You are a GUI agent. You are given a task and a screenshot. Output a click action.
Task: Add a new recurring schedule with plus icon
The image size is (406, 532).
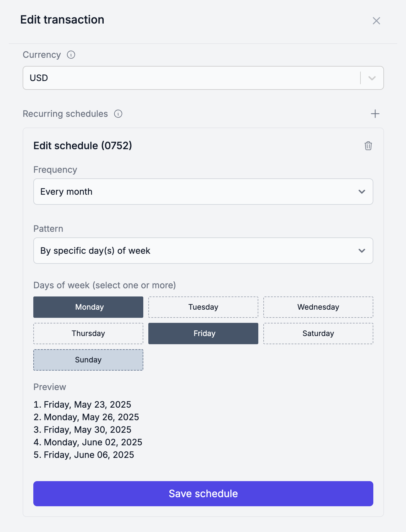pyautogui.click(x=375, y=114)
